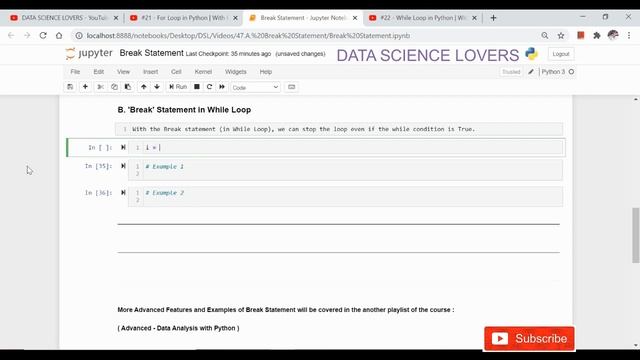Image resolution: width=640 pixels, height=360 pixels.
Task: Run the Example 1 cell icon
Action: click(x=123, y=166)
